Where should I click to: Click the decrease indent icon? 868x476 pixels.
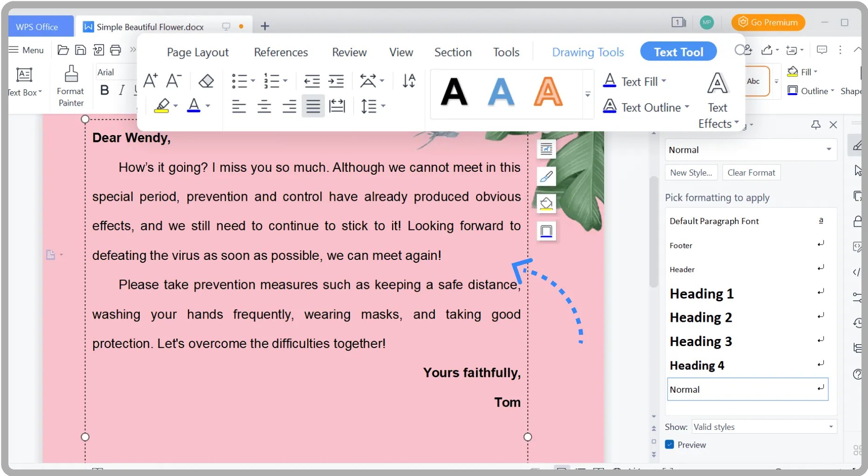(312, 81)
